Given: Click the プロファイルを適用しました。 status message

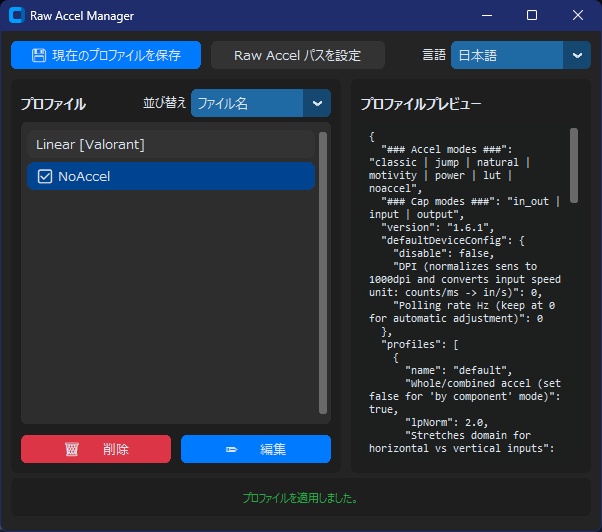Looking at the screenshot, I should (x=301, y=498).
